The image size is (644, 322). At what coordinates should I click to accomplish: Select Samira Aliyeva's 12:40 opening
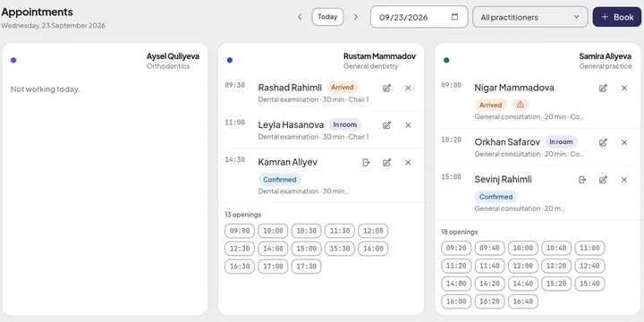click(589, 266)
